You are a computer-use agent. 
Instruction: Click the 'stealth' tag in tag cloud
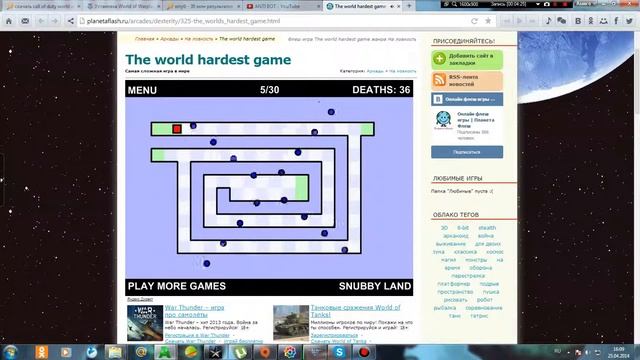coord(487,228)
